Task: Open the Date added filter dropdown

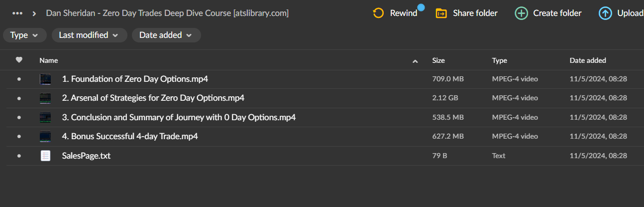Action: (x=166, y=35)
